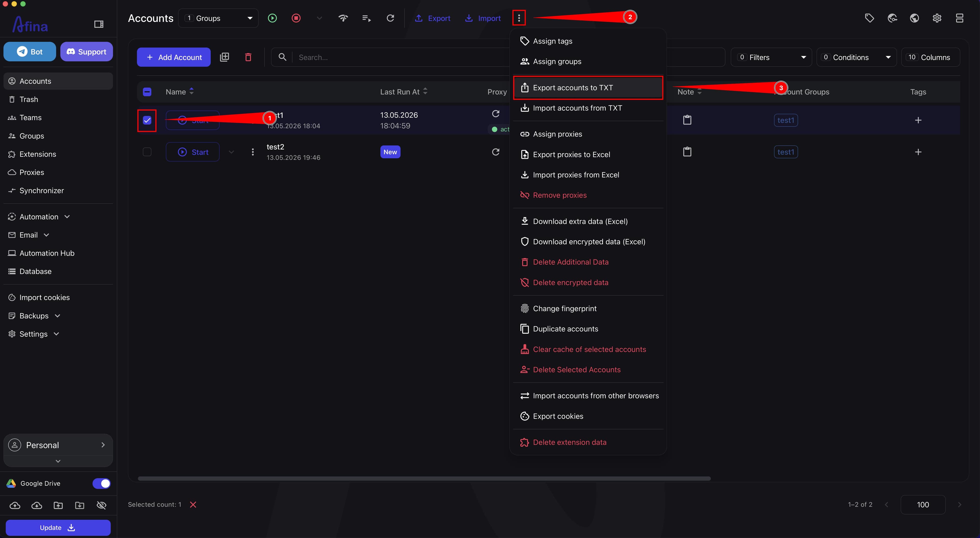The width and height of the screenshot is (980, 538).
Task: Open the gear settings icon at top right
Action: pyautogui.click(x=937, y=18)
